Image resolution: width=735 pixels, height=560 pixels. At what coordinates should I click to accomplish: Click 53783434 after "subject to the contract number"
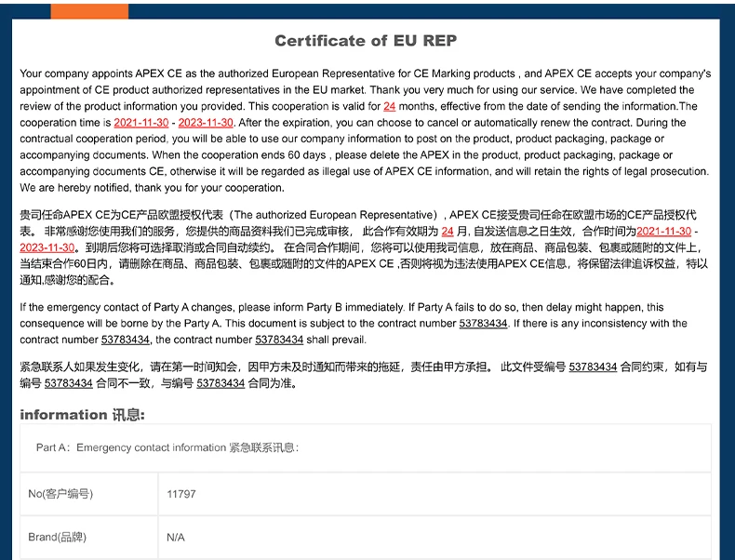483,324
